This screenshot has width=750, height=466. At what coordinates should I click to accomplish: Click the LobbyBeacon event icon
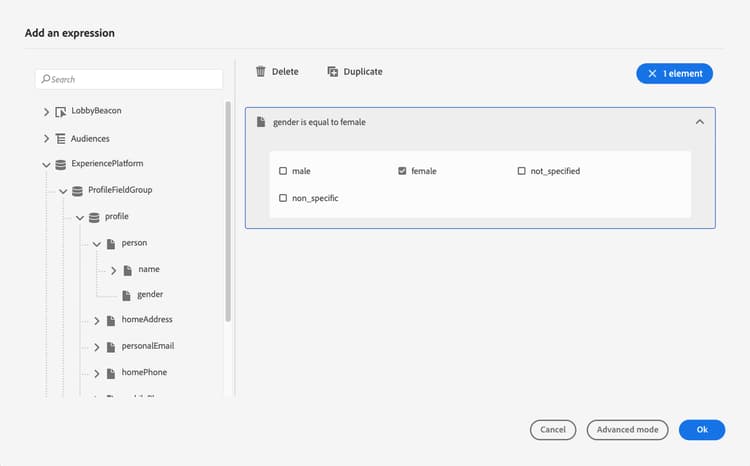pos(60,112)
